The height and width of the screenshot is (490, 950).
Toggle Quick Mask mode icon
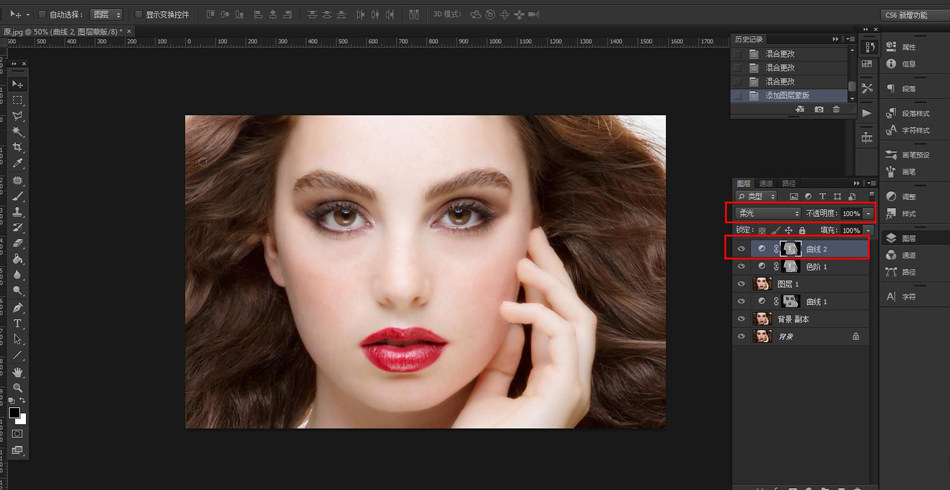click(x=18, y=434)
